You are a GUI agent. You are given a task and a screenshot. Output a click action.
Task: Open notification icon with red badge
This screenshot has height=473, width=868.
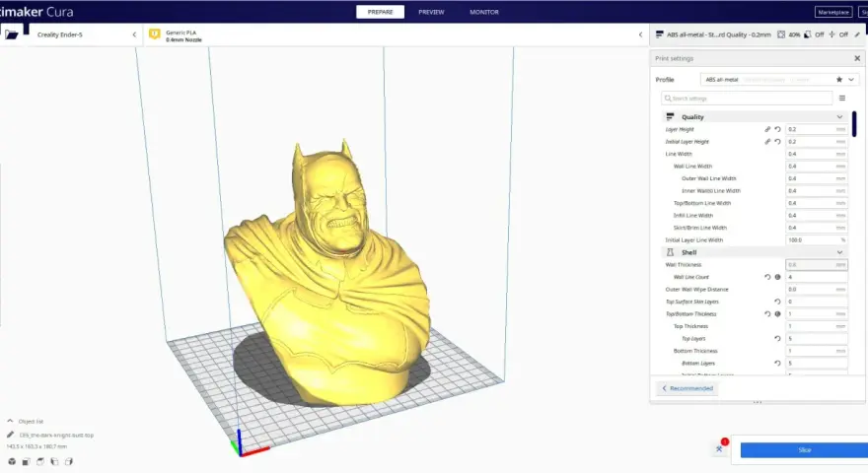(720, 447)
